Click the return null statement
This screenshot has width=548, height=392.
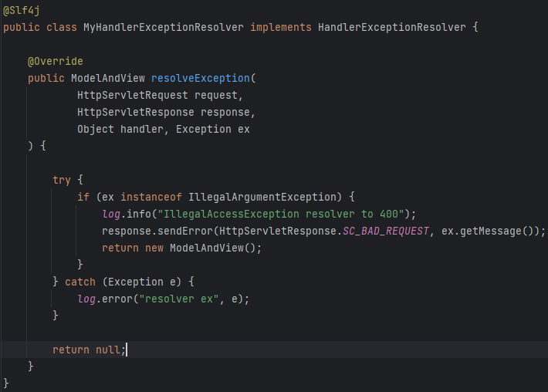point(89,350)
